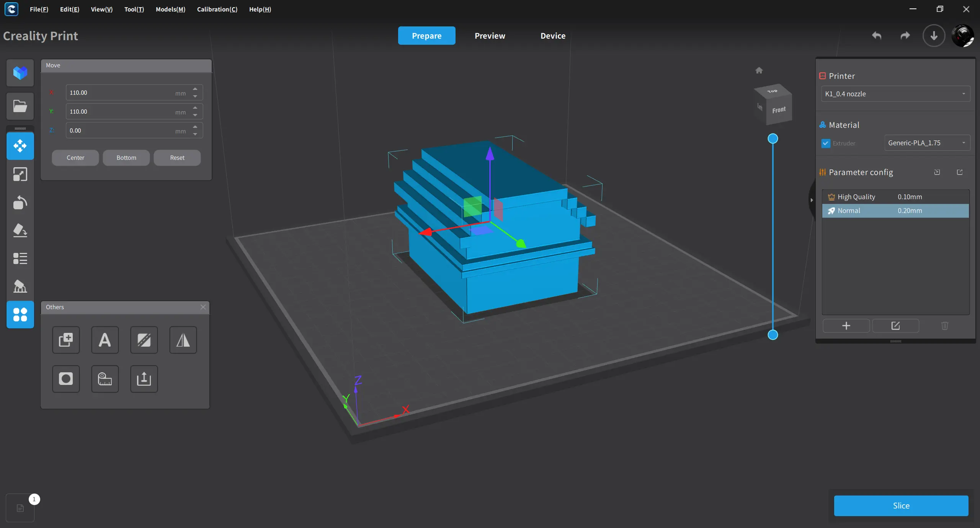Edit selected profile with pencil button

[x=895, y=326]
